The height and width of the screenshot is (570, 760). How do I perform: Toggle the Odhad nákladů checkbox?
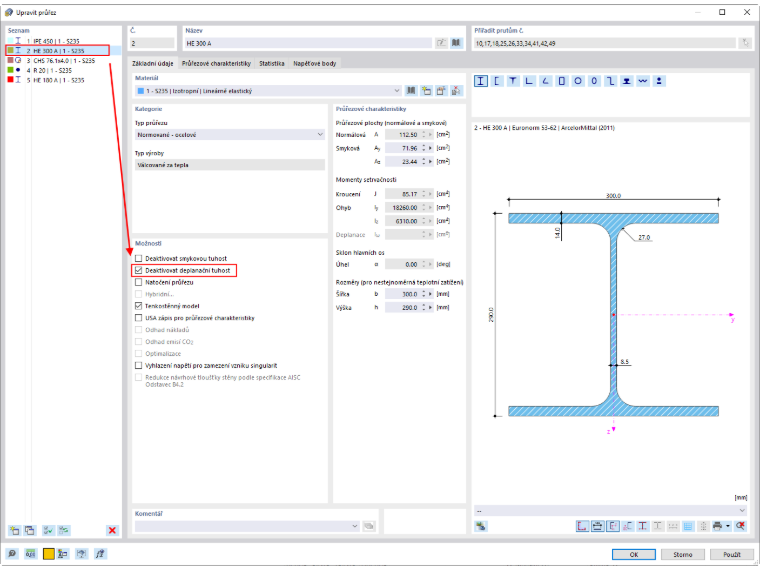coord(139,330)
